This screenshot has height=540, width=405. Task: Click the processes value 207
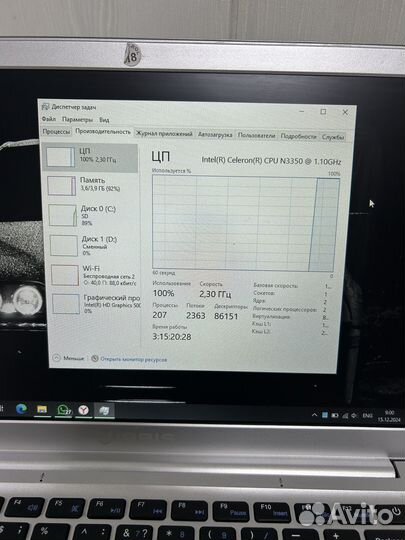point(159,315)
